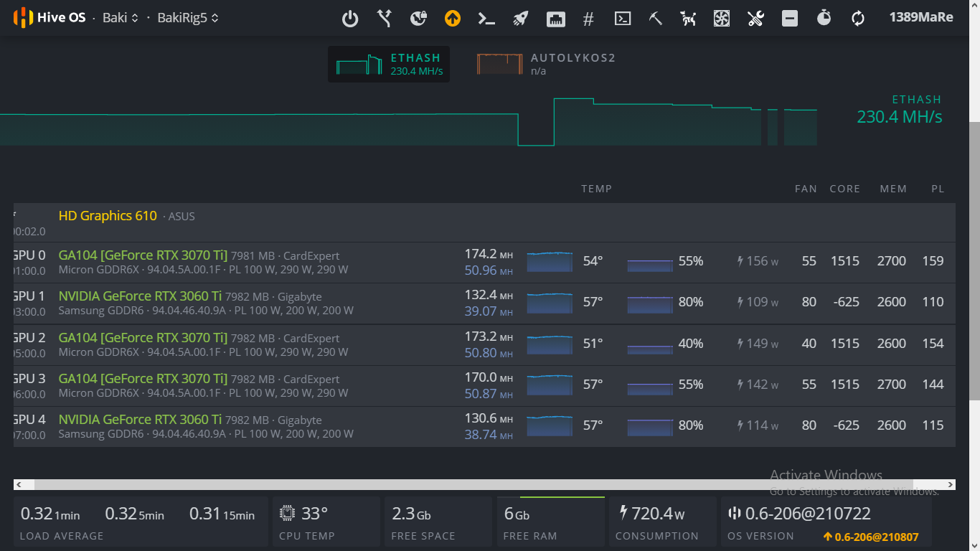Click the 39.07 MH hashrate value
Viewport: 980px width, 551px height.
489,311
